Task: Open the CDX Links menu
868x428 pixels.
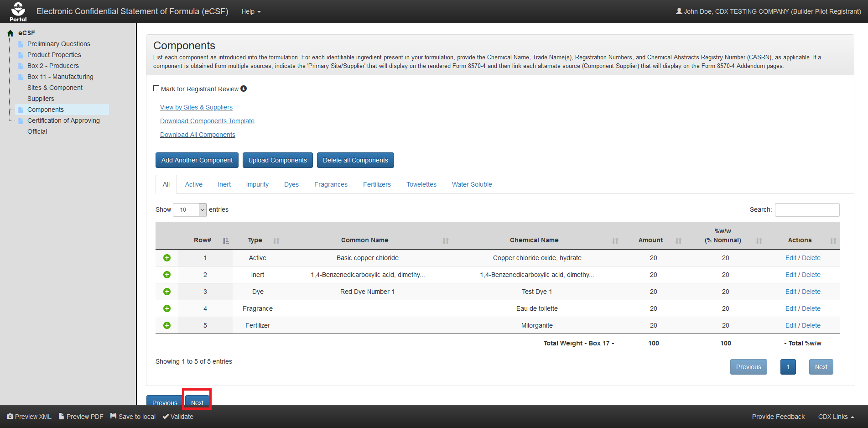Action: click(x=836, y=417)
